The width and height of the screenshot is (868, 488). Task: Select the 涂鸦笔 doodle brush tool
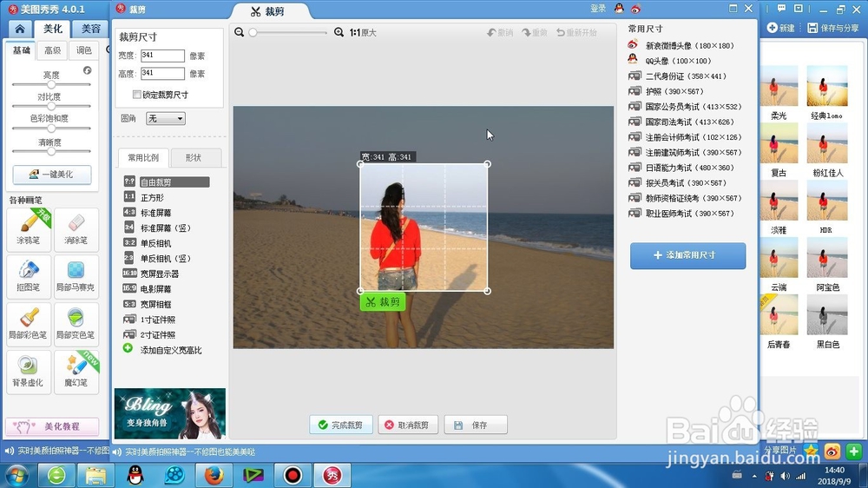(x=29, y=229)
